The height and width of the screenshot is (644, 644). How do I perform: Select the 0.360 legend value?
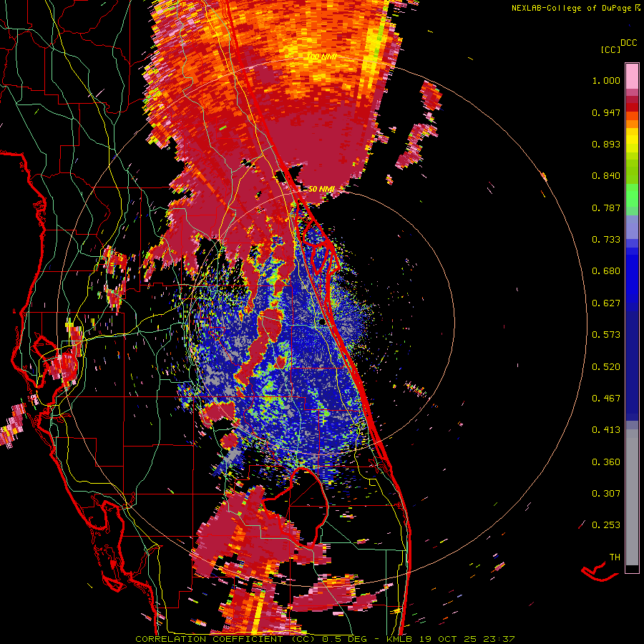[606, 462]
